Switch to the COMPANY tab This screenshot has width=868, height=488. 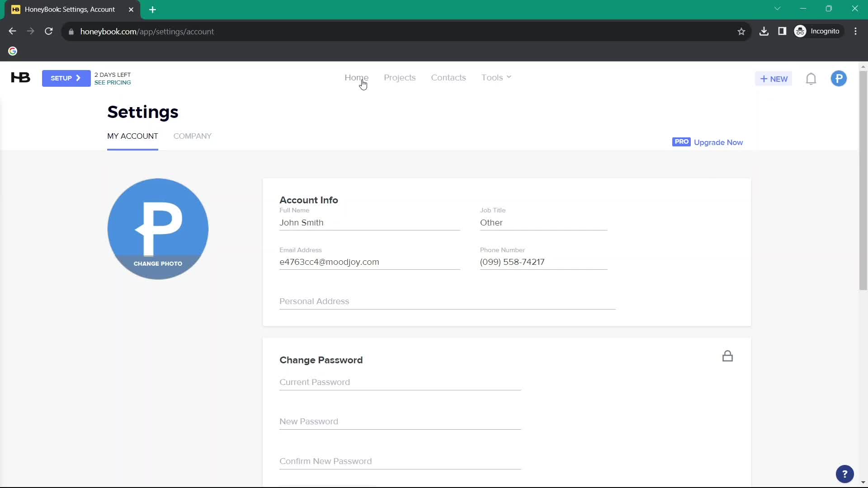click(193, 136)
